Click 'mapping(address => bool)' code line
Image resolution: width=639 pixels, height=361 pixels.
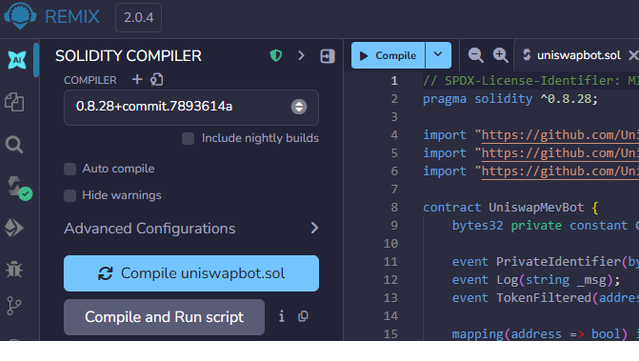pos(545,334)
